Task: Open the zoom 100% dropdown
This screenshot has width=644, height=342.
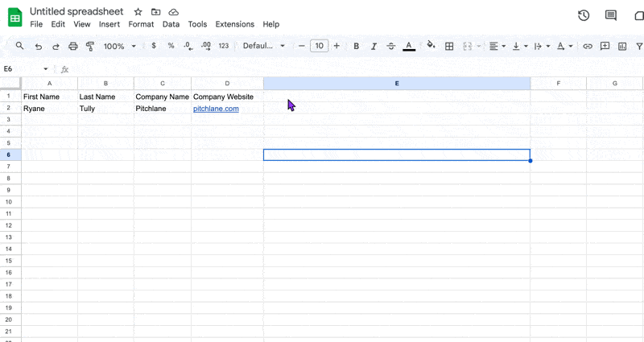Action: click(119, 46)
